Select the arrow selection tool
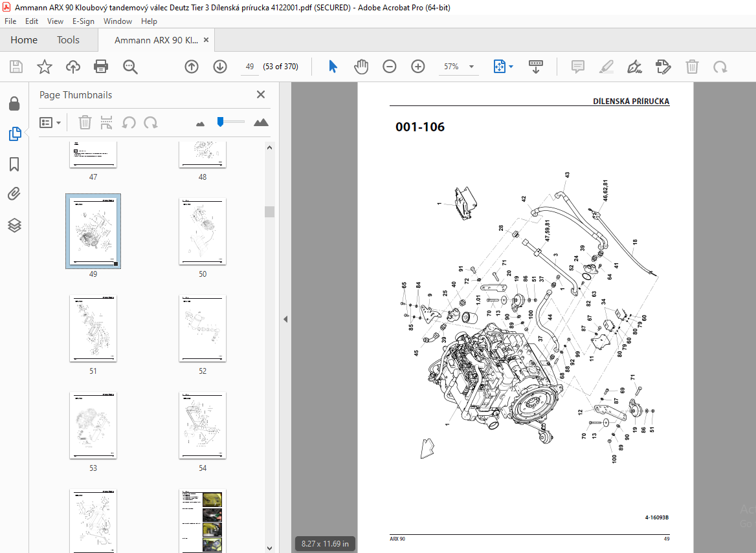The image size is (756, 553). [x=333, y=67]
